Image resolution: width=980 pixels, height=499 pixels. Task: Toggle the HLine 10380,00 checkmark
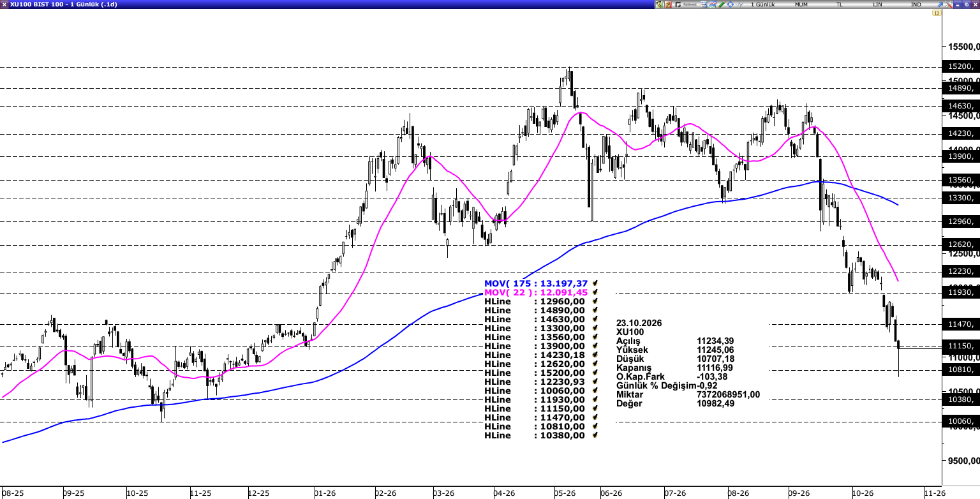tap(595, 435)
